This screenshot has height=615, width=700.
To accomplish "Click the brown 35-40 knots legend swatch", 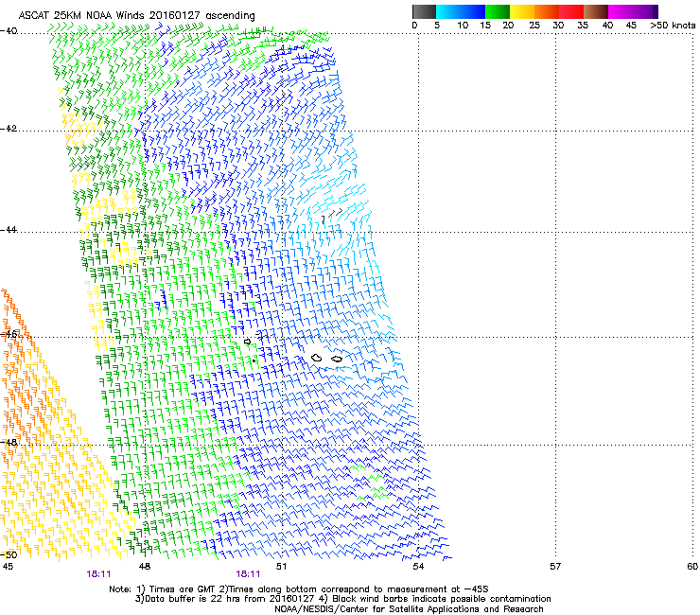I will pyautogui.click(x=596, y=11).
